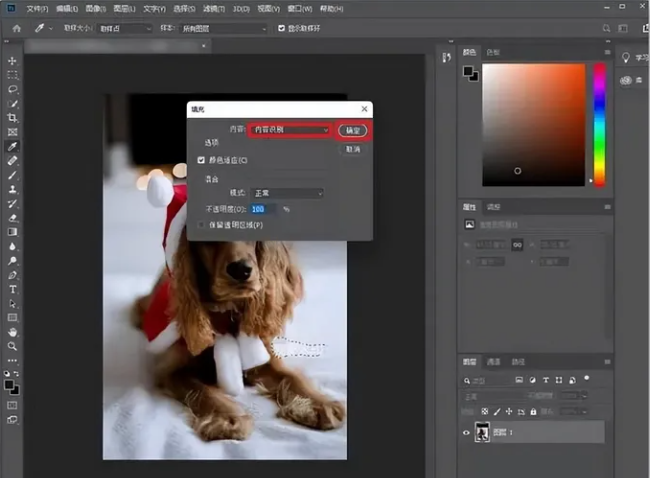Screen dimensions: 650x479
Task: Open the 文件 menu
Action: click(x=37, y=8)
